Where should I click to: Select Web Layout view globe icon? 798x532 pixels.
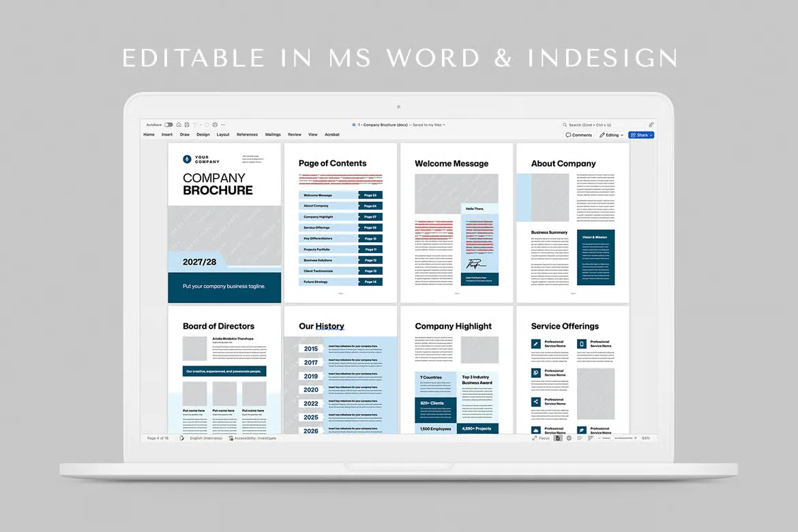pos(569,438)
